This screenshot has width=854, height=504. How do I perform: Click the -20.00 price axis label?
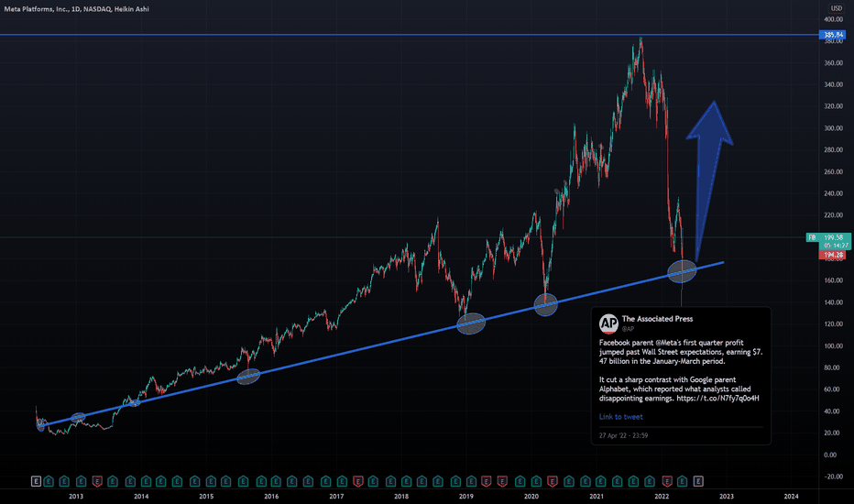click(833, 477)
